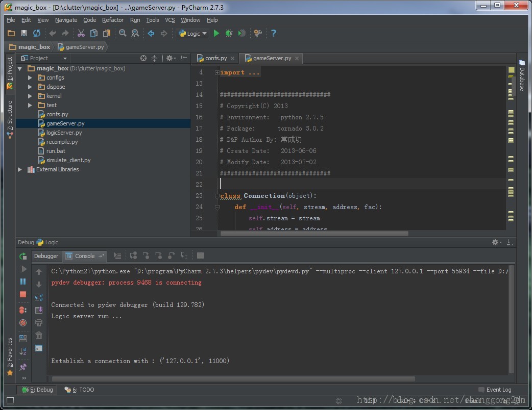This screenshot has height=410, width=532.
Task: Expand the configs folder in the project tree
Action: click(x=30, y=78)
